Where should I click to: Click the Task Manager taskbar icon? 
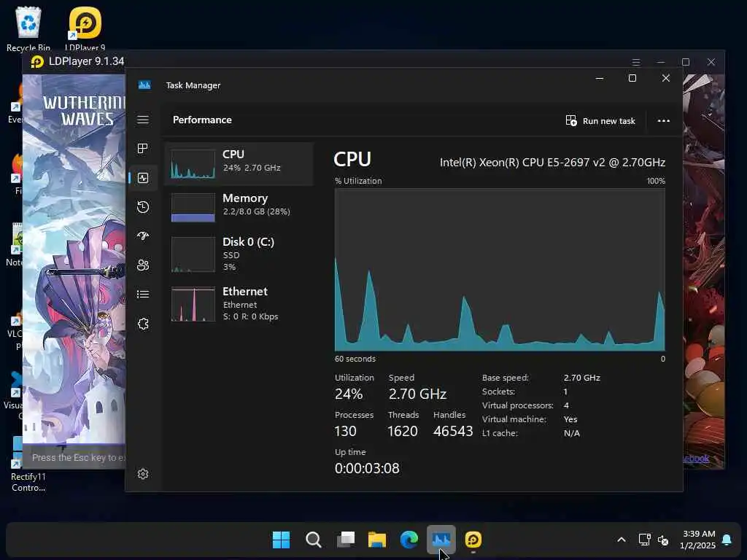point(441,540)
